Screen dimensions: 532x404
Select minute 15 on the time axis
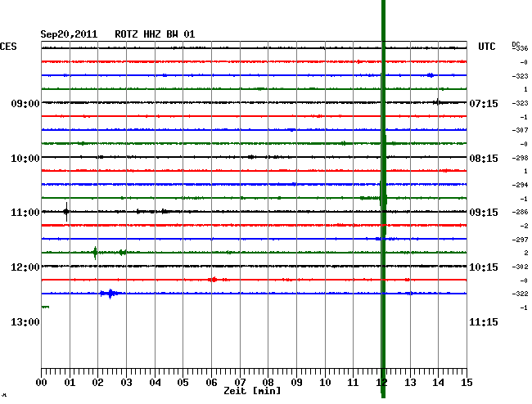click(467, 383)
